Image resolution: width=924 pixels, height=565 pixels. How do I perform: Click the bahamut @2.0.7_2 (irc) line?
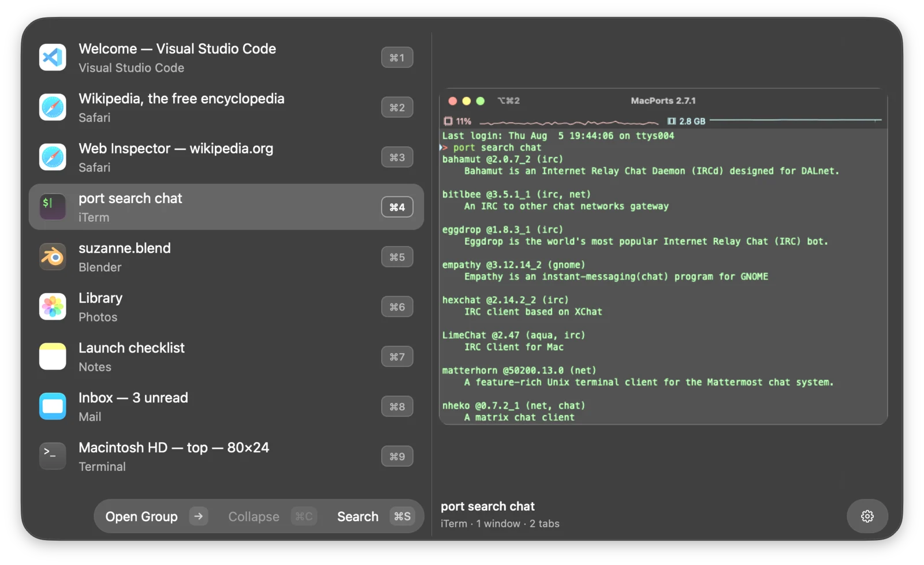(502, 159)
